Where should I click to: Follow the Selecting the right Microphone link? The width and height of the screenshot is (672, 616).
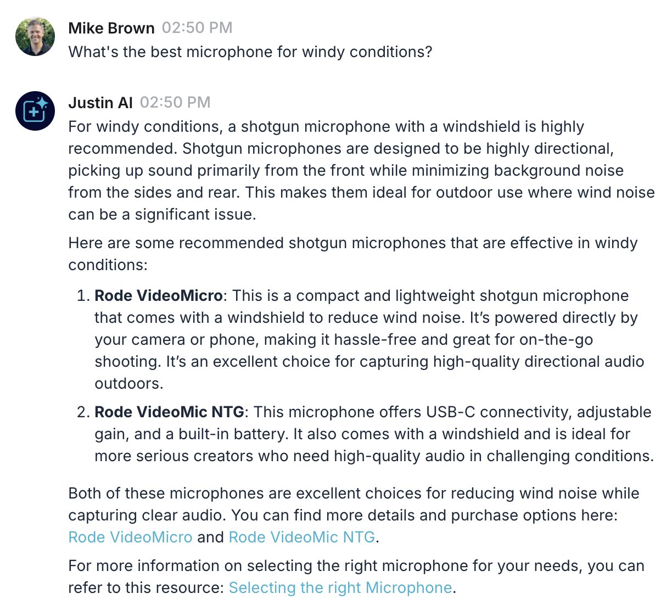(340, 587)
